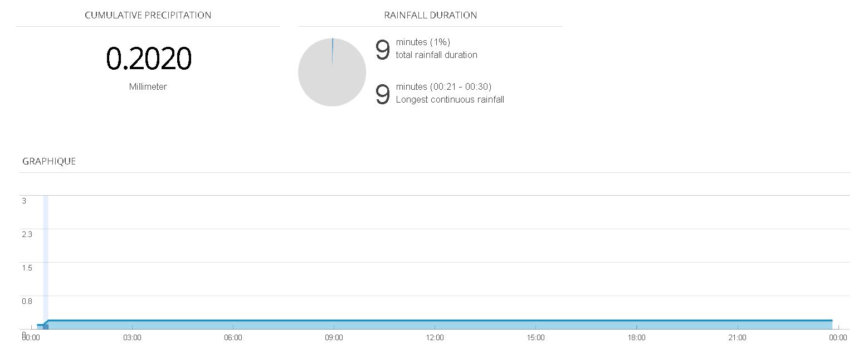Click the 'minutes (00:21 - 00:30)' text
Image resolution: width=868 pixels, height=353 pixels.
443,86
